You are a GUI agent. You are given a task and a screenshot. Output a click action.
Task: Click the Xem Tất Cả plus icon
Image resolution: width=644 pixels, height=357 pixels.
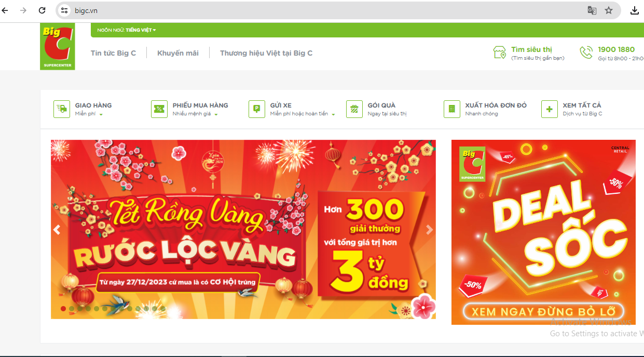tap(550, 109)
